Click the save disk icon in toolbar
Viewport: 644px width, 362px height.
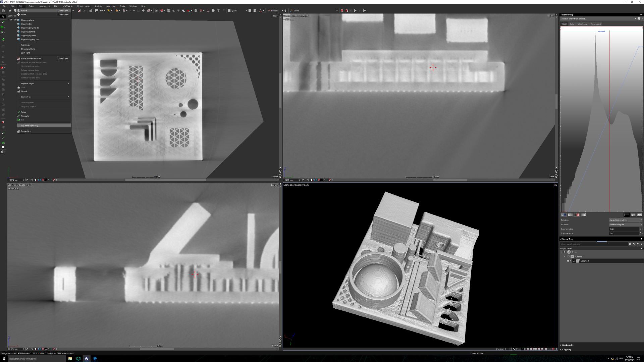(15, 11)
